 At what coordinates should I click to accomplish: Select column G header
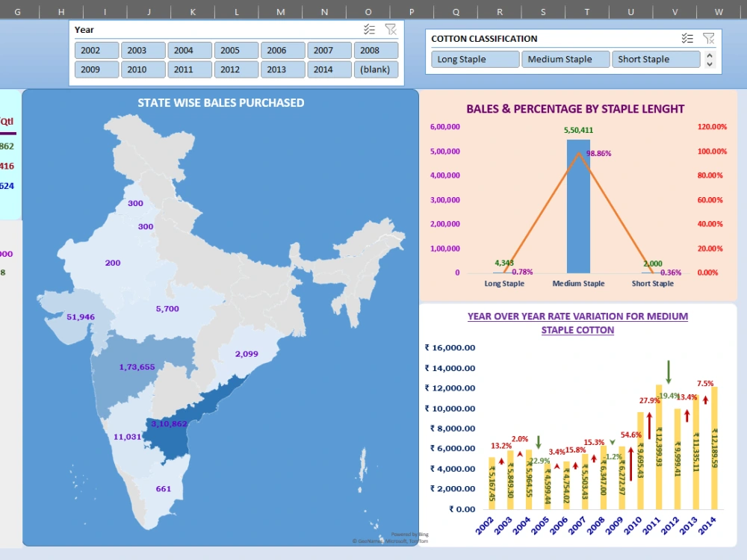pos(18,11)
